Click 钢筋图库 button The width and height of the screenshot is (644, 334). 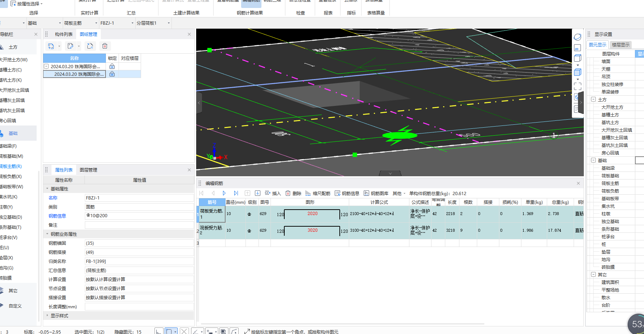tap(376, 193)
